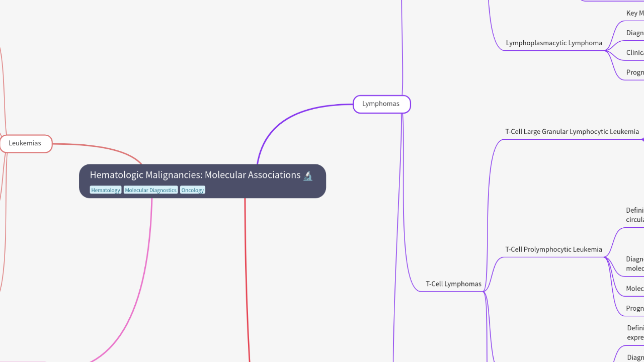The image size is (644, 362).
Task: Select the Lymphomas node
Action: [x=381, y=104]
